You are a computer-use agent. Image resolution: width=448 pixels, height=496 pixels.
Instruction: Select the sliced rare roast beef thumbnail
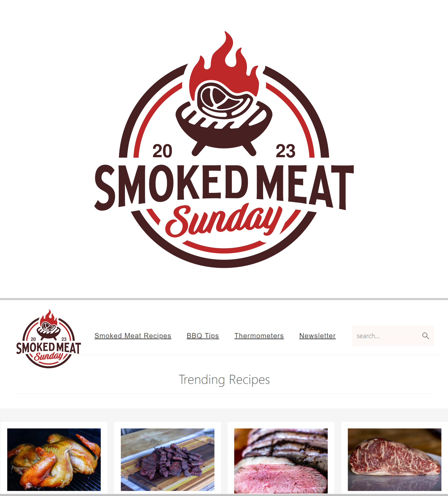pyautogui.click(x=281, y=461)
